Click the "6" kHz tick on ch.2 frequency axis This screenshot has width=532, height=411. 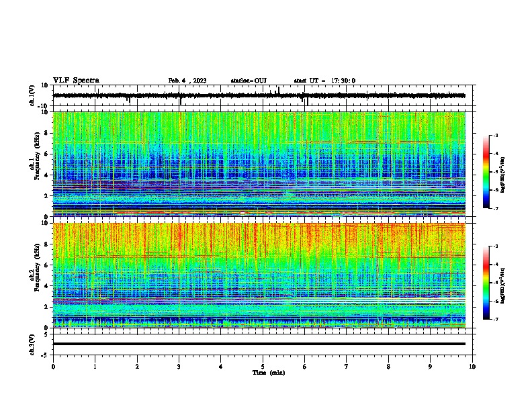(x=46, y=265)
